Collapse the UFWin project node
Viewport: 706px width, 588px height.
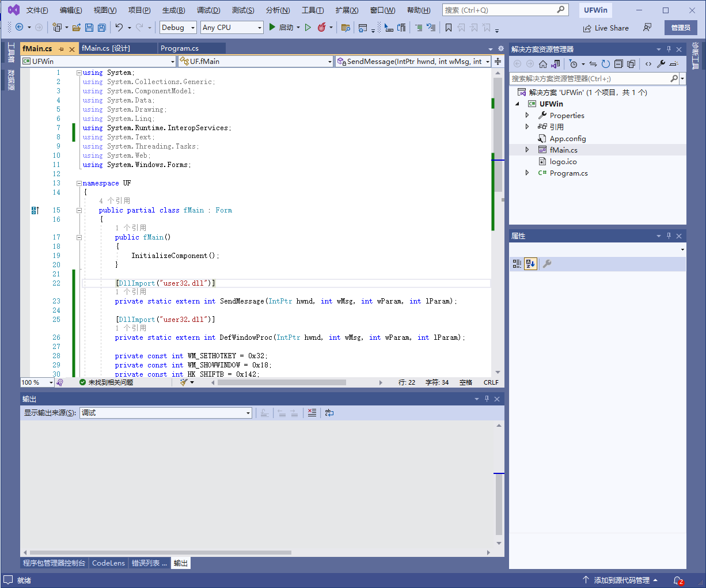tap(517, 104)
